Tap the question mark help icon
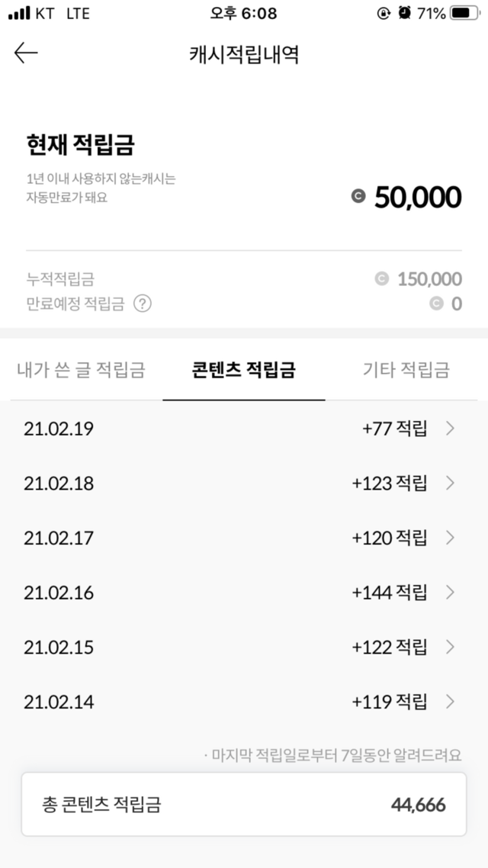Viewport: 488px width, 868px height. pyautogui.click(x=143, y=304)
